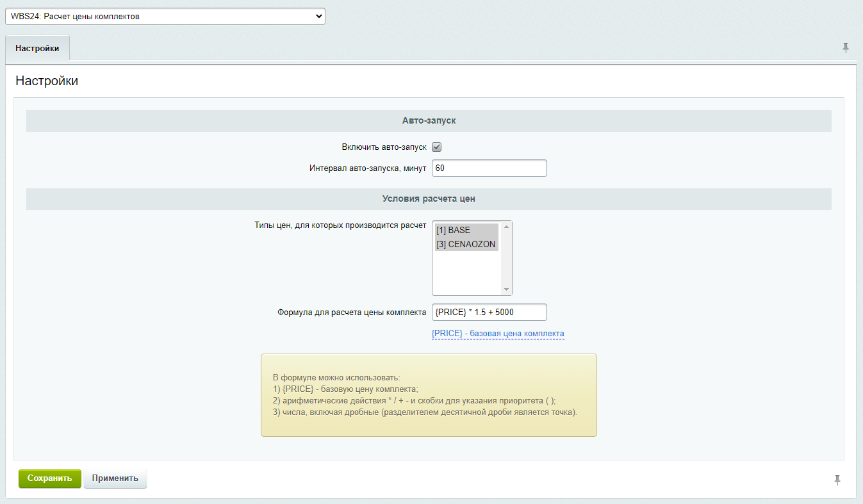Select the [1] BASE price type

(466, 230)
